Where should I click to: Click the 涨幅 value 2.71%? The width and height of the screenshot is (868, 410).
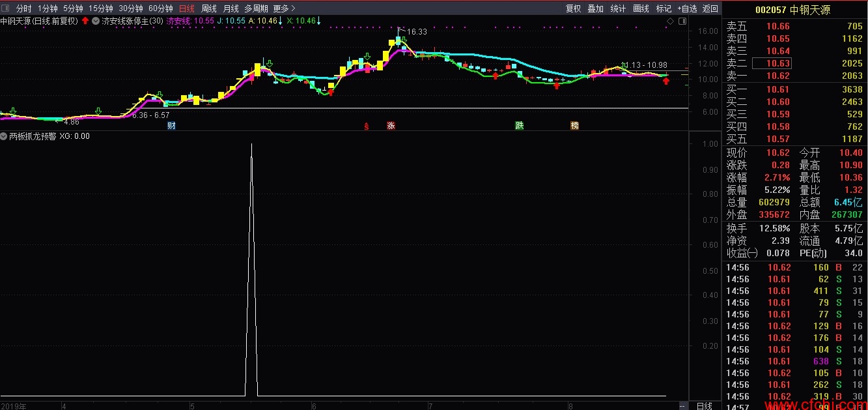pos(777,177)
